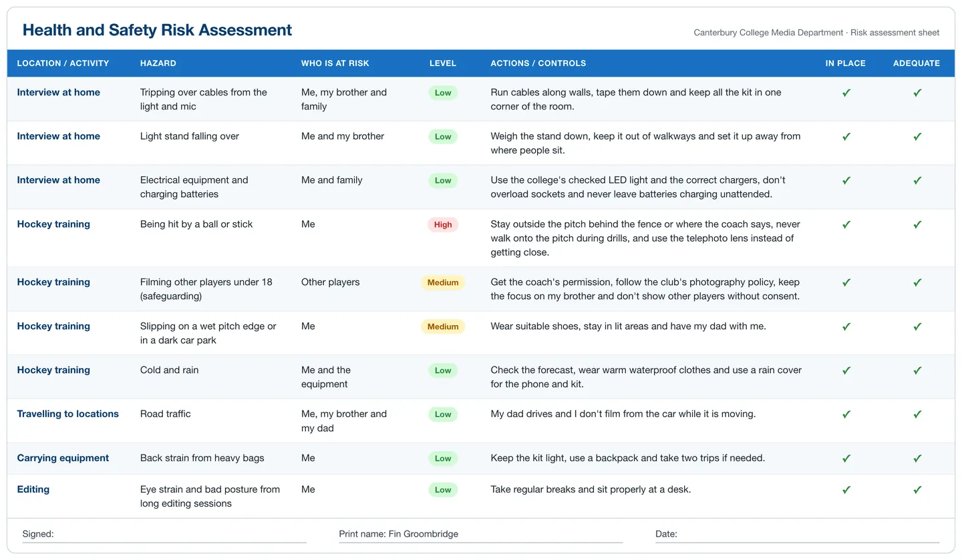This screenshot has height=560, width=962.
Task: Click the "Level" column header
Action: 443,63
